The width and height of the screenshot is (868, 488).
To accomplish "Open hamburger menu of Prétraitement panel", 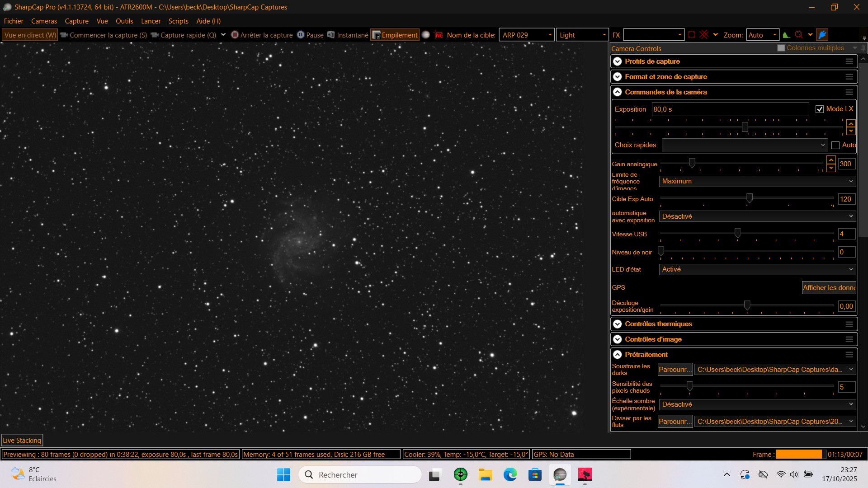I will coord(849,355).
